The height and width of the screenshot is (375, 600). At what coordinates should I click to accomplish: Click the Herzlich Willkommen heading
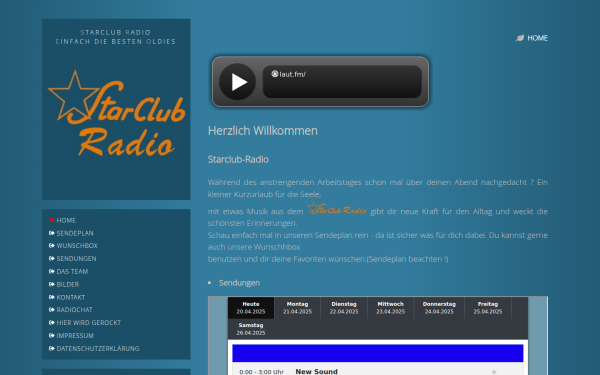(262, 131)
